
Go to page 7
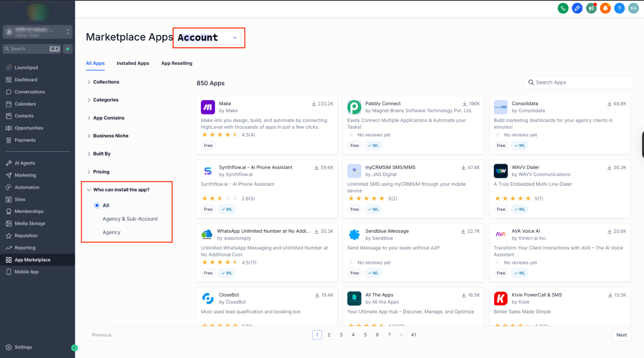point(389,335)
